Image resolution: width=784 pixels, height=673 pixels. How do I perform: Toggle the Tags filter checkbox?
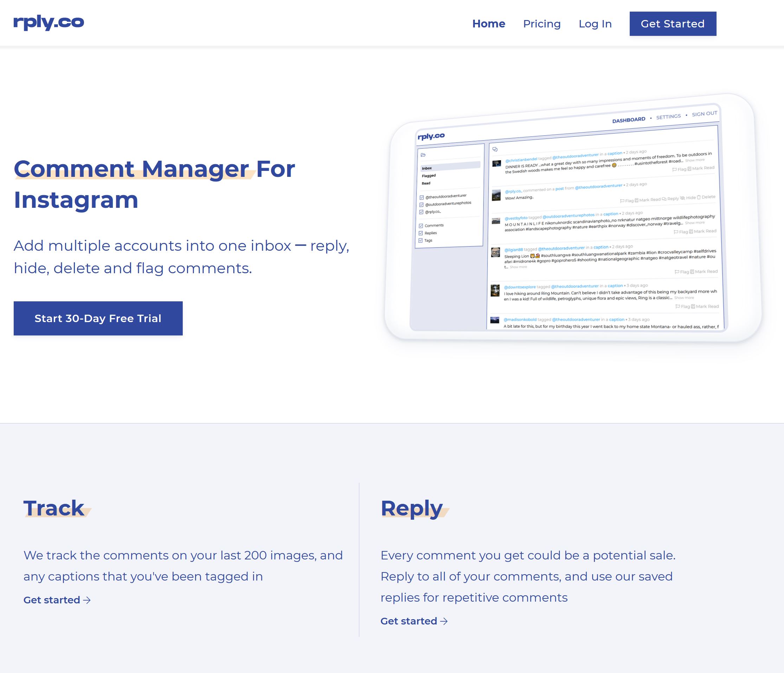pos(420,241)
